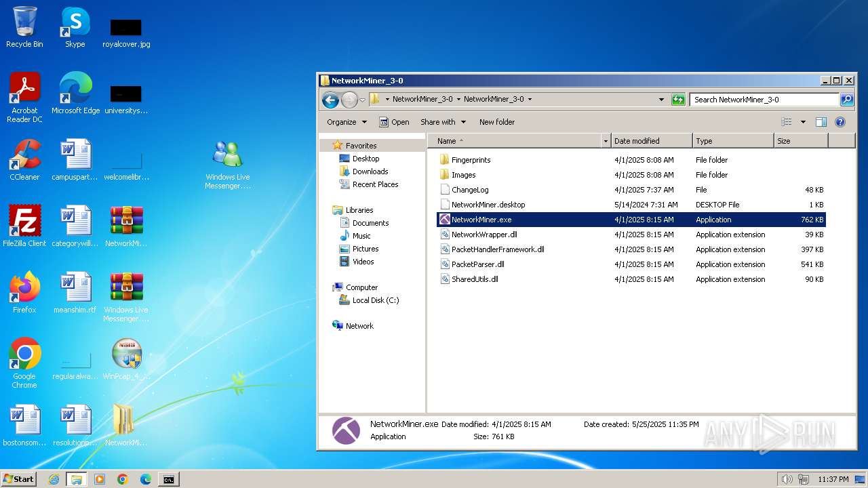Viewport: 868px width, 488px height.
Task: Click the Back navigation arrow
Action: click(330, 100)
